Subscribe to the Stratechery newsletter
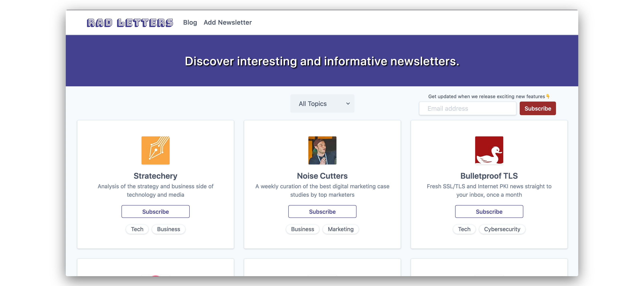The width and height of the screenshot is (644, 286). coord(156,211)
